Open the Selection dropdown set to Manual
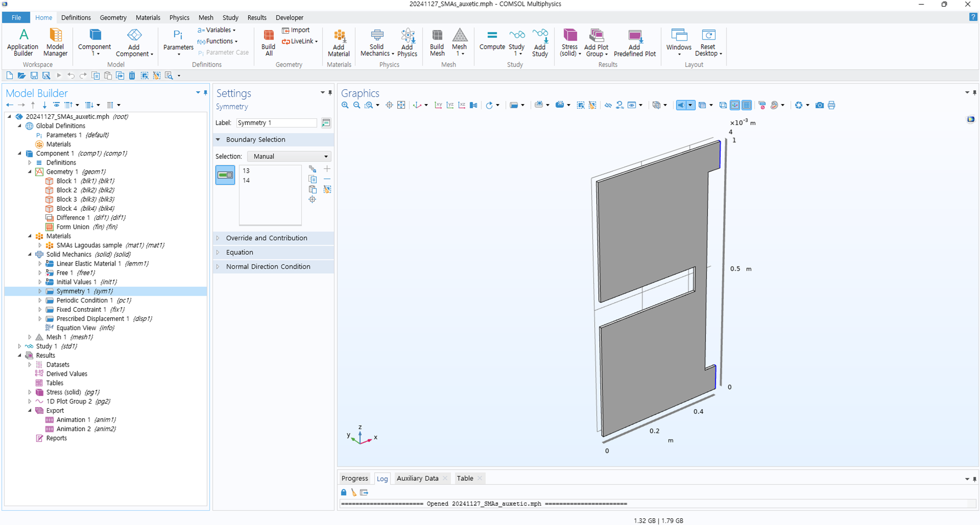 (x=289, y=156)
